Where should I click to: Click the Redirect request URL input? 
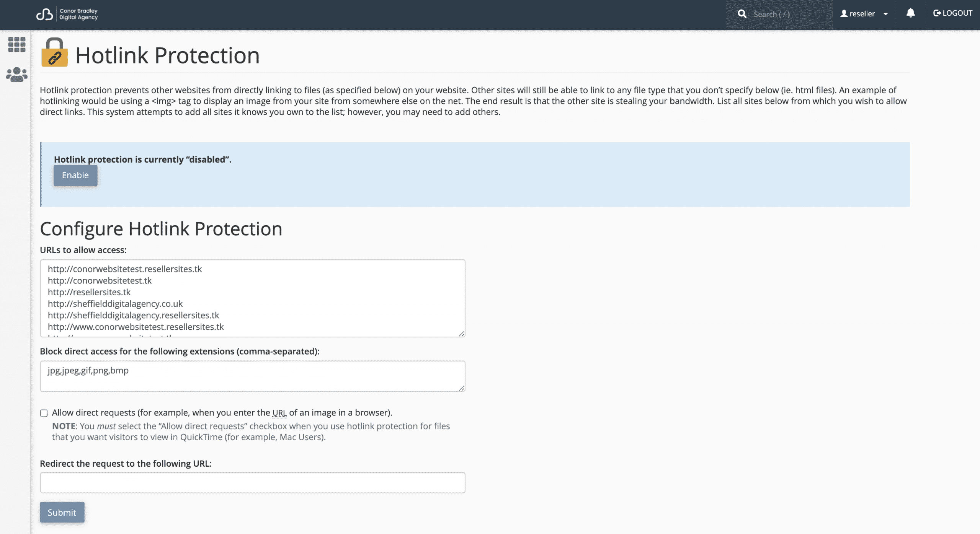[253, 483]
